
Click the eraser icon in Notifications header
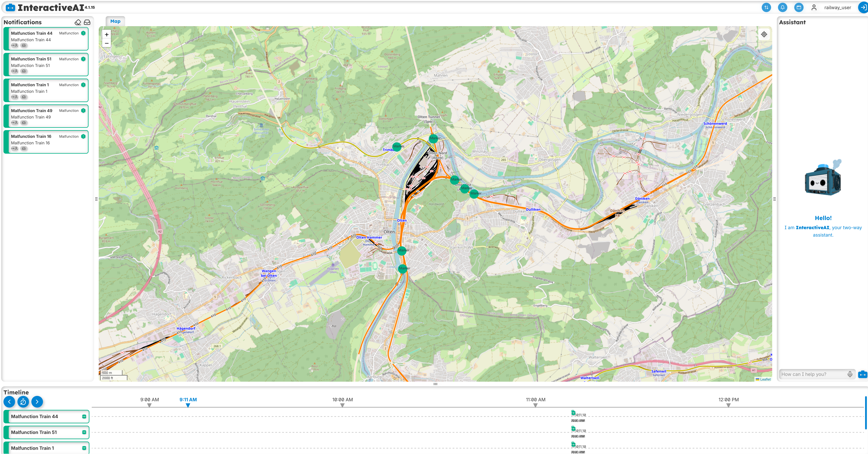pos(78,22)
